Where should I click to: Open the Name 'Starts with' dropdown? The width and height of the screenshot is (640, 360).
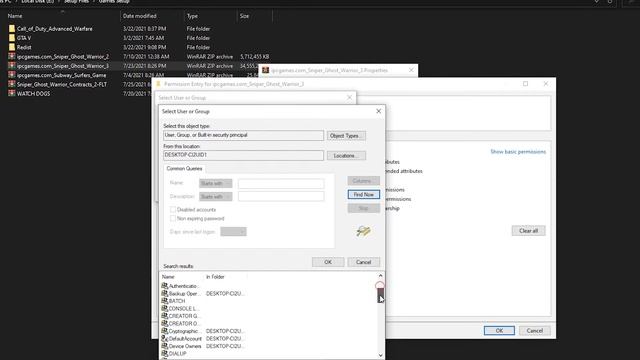pos(216,183)
